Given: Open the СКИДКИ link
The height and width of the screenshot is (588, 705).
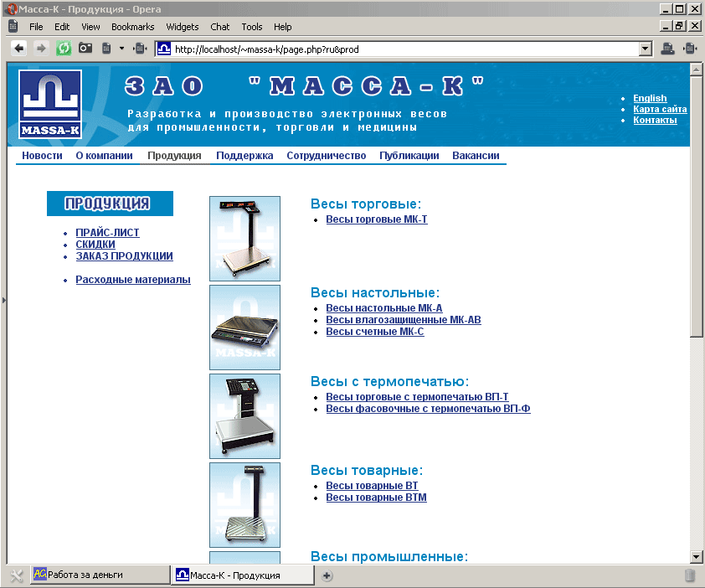Looking at the screenshot, I should point(95,245).
